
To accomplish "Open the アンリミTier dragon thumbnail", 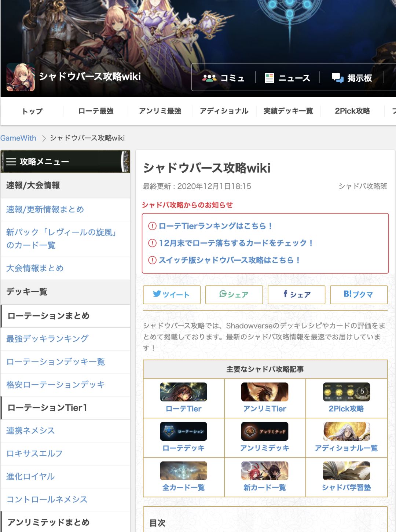I will coord(265,392).
